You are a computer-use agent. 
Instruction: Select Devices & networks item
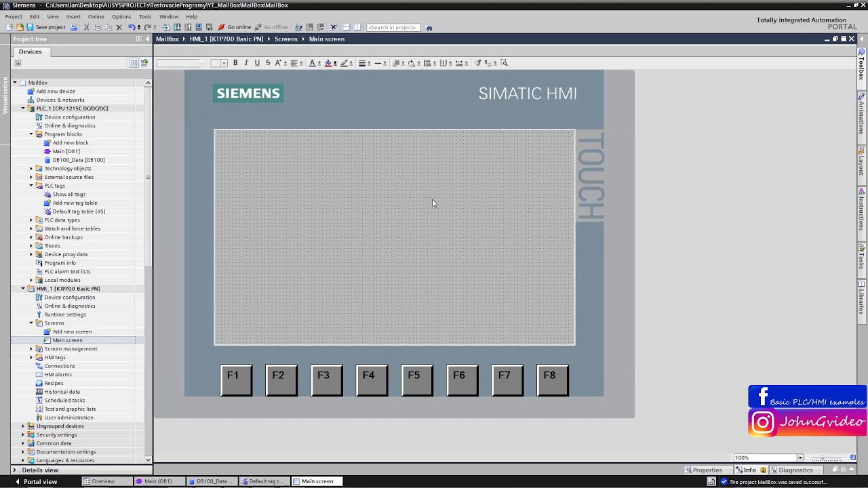(x=60, y=100)
